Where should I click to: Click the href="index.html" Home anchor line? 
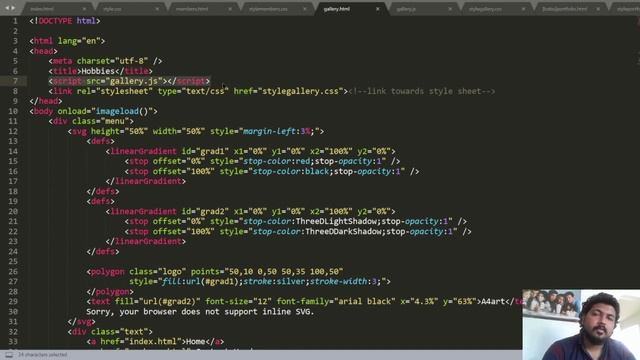point(155,342)
